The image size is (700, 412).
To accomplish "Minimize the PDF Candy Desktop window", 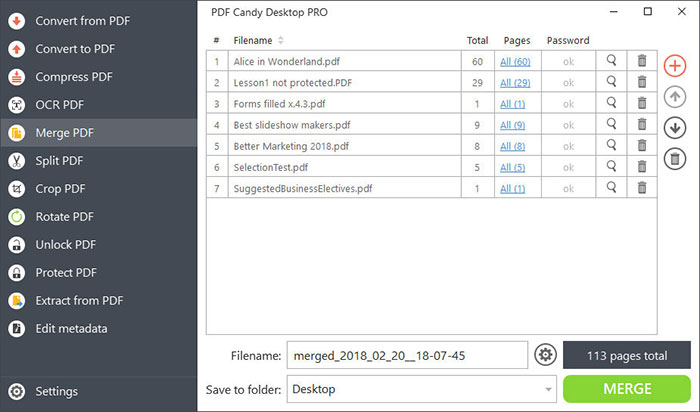I will [x=614, y=12].
